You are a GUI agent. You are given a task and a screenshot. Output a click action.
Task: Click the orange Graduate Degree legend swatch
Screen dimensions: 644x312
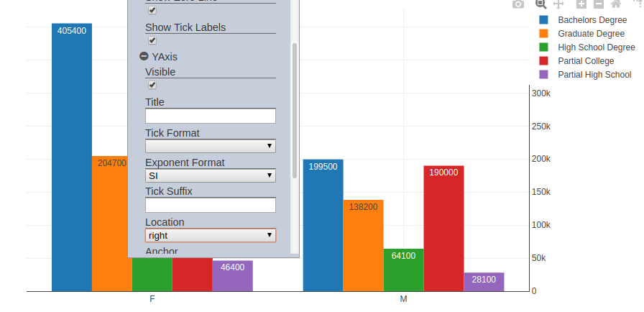tap(543, 33)
